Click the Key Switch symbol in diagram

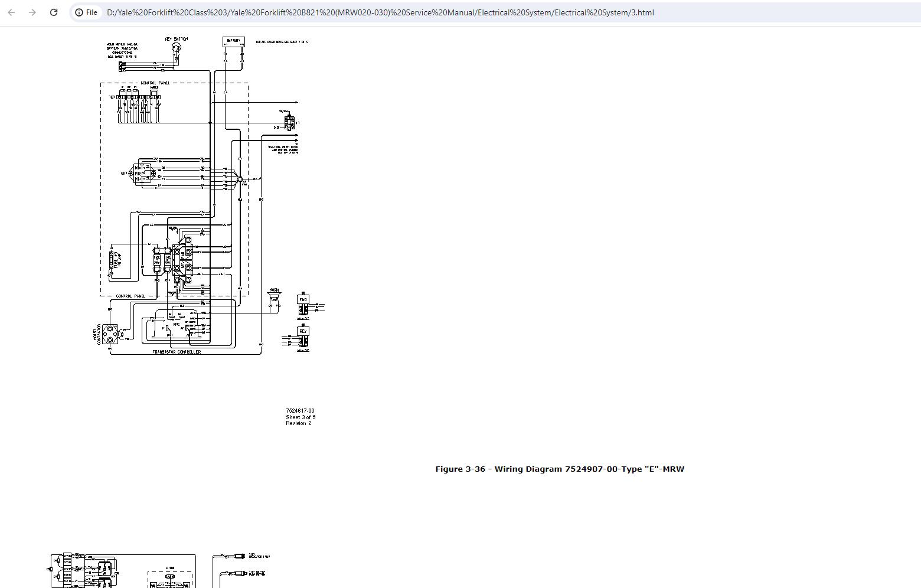pos(176,48)
